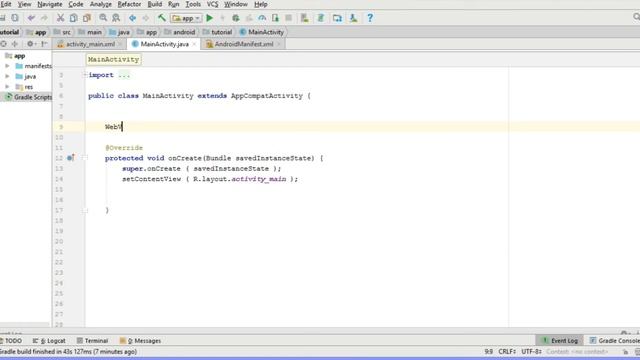
Task: Open the Help menu
Action: click(x=261, y=4)
